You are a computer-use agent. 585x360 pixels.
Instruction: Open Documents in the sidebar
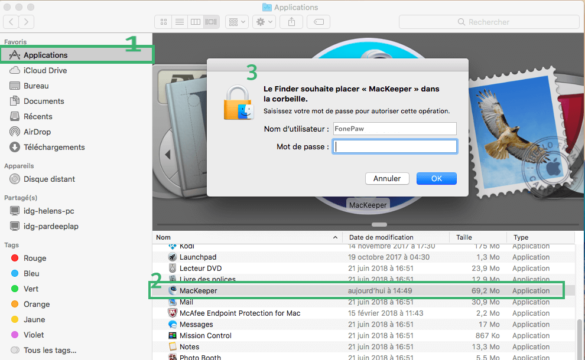44,101
